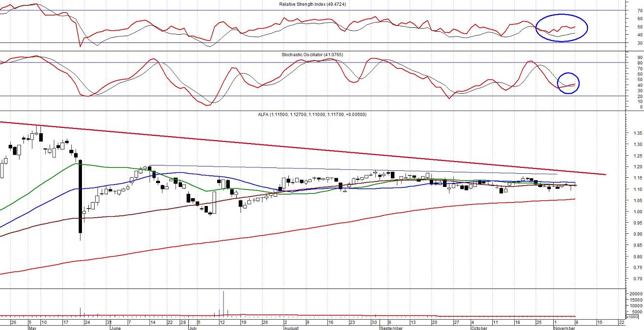Click the June label on date axis
Screen dimensions: 644x330
pyautogui.click(x=116, y=328)
